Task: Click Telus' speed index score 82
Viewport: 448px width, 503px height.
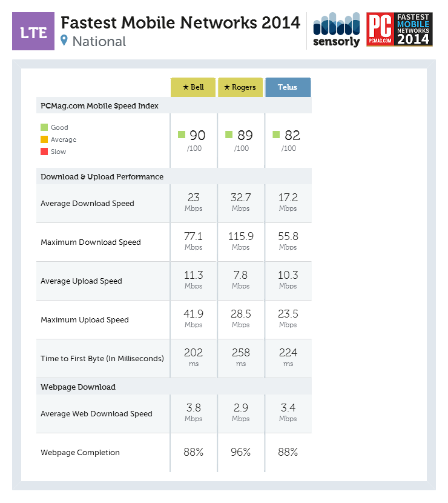Action: (292, 135)
